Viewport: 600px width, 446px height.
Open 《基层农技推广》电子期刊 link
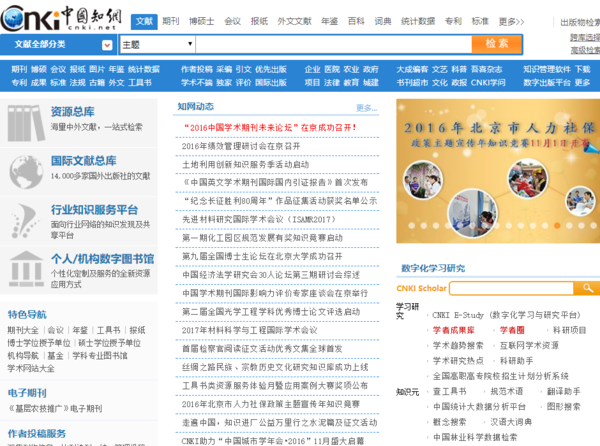pyautogui.click(x=55, y=409)
